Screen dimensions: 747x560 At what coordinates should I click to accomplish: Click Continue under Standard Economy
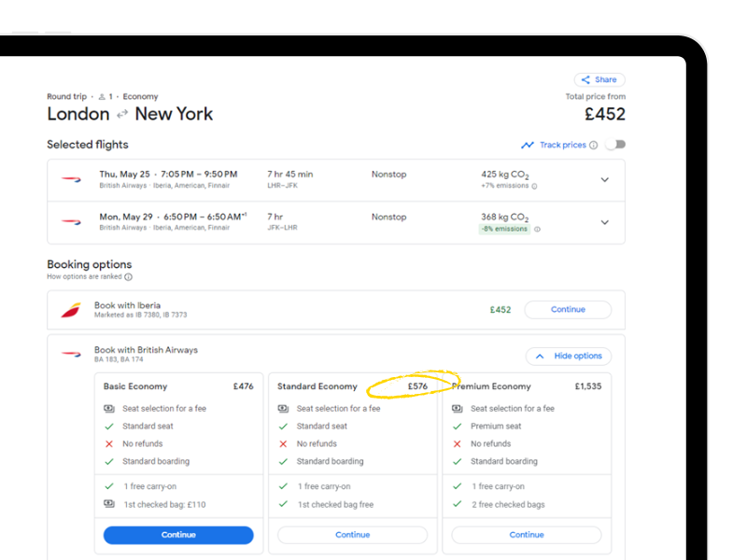(x=352, y=535)
